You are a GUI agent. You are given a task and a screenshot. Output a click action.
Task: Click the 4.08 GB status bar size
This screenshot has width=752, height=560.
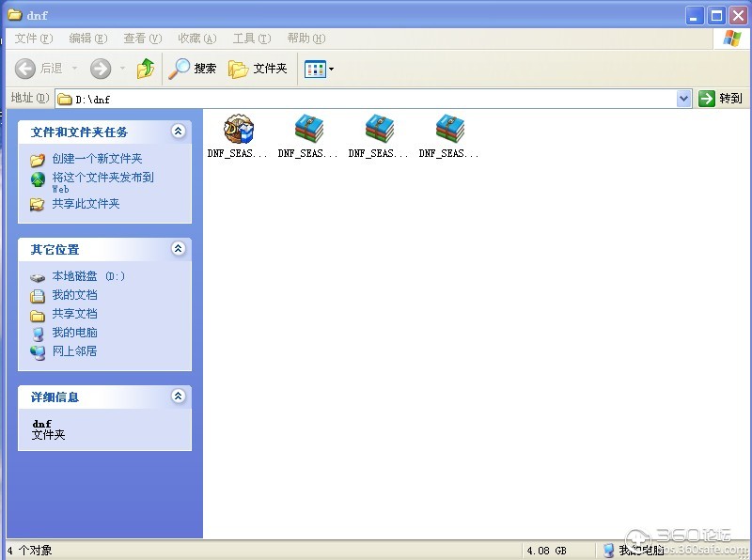(x=547, y=551)
